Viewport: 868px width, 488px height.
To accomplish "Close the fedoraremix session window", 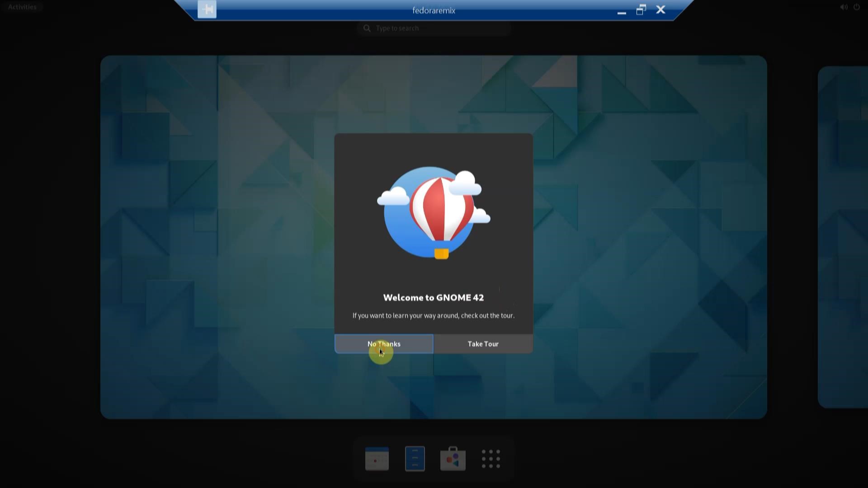I will (x=660, y=10).
